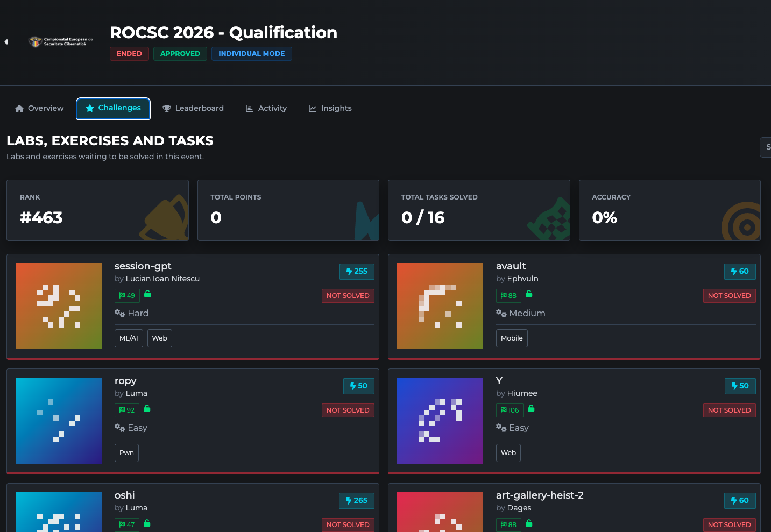This screenshot has height=532, width=771.
Task: View the Insights tab
Action: point(330,108)
